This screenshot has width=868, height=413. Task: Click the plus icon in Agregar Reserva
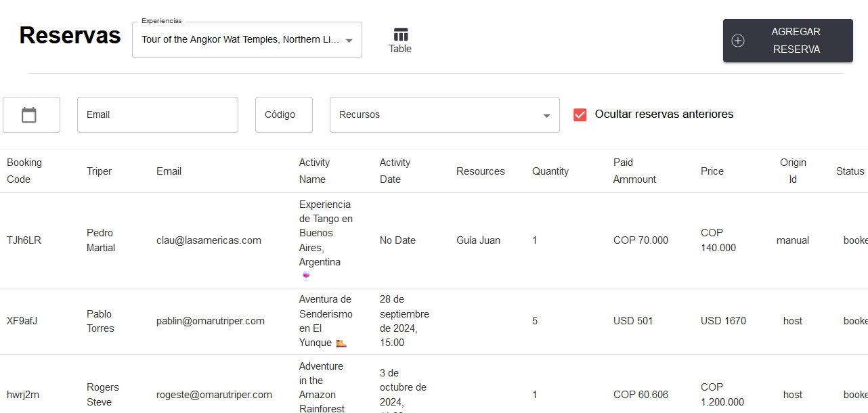click(x=738, y=41)
